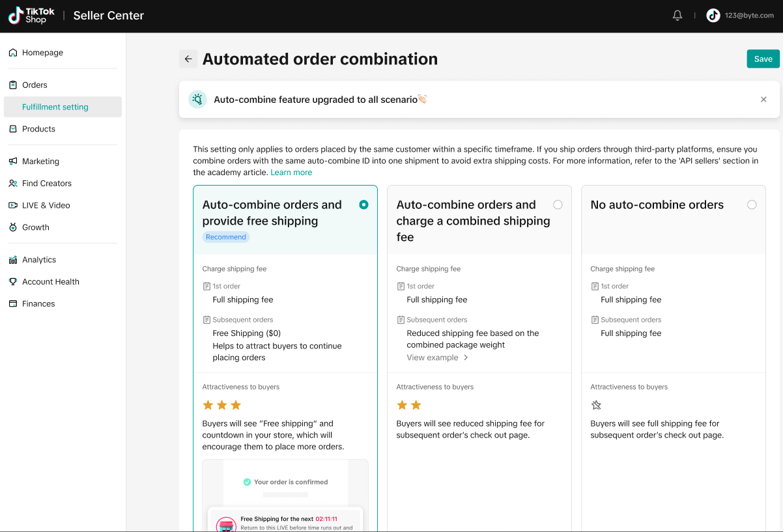Click the notification bell icon
The width and height of the screenshot is (783, 532).
pos(677,16)
